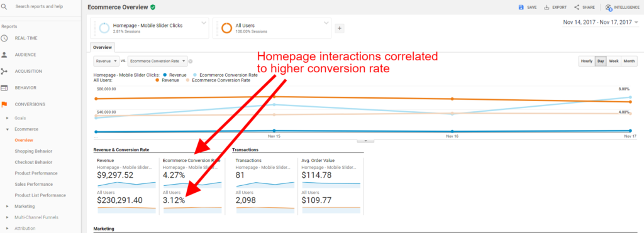Click the $9,297.52 revenue value

coord(115,176)
